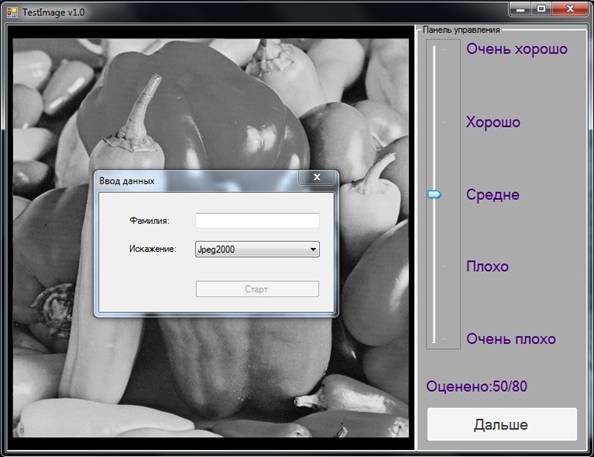Viewport: 594px width, 457px height.
Task: Click the Дальше button
Action: pos(502,424)
